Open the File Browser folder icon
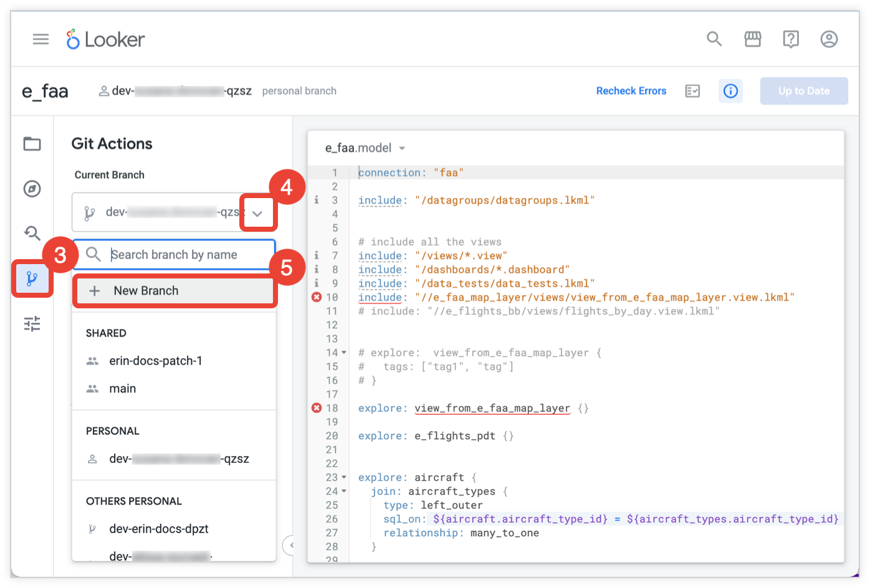 click(32, 144)
